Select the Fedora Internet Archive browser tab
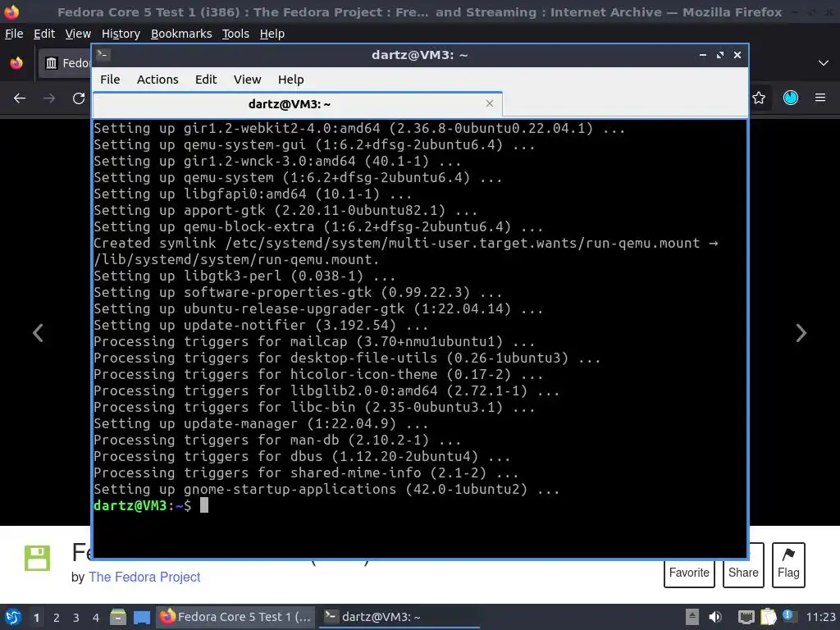The width and height of the screenshot is (840, 630). [65, 63]
